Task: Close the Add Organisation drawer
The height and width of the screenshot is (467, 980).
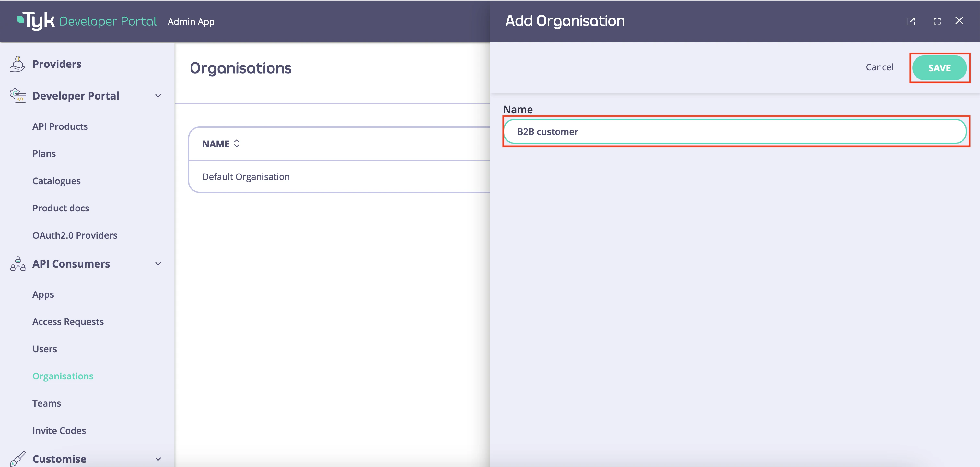Action: click(959, 21)
